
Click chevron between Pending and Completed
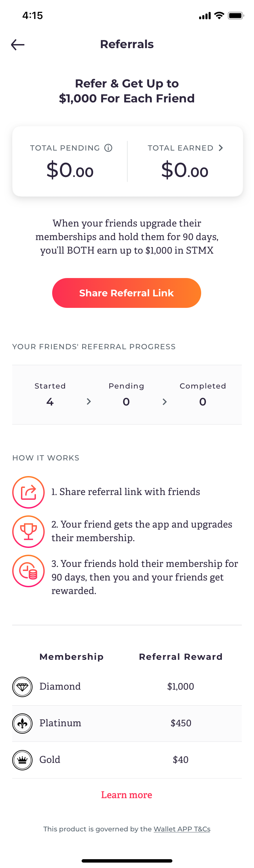coord(165,402)
